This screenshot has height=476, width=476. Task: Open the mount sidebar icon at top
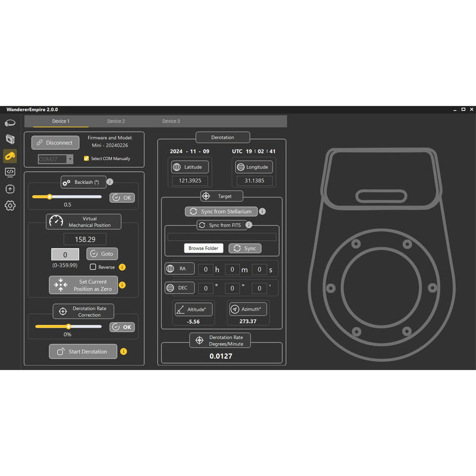[x=10, y=123]
